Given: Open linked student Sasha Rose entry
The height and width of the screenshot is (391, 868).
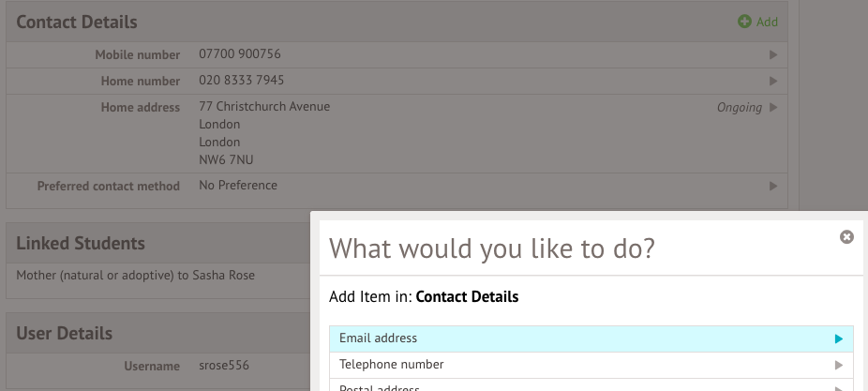Looking at the screenshot, I should click(x=135, y=276).
